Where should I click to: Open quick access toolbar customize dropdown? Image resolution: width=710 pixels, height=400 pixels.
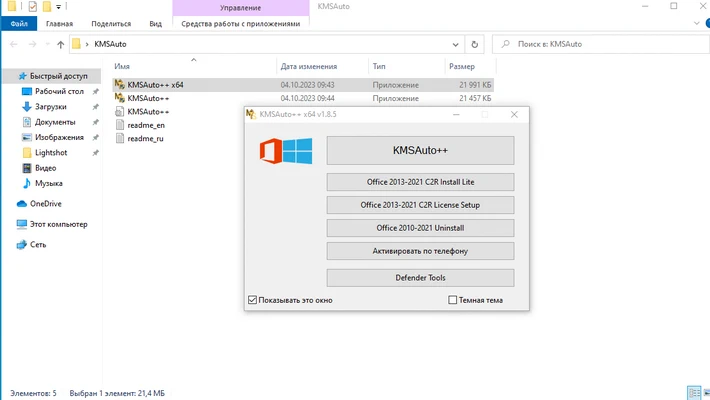pos(58,7)
